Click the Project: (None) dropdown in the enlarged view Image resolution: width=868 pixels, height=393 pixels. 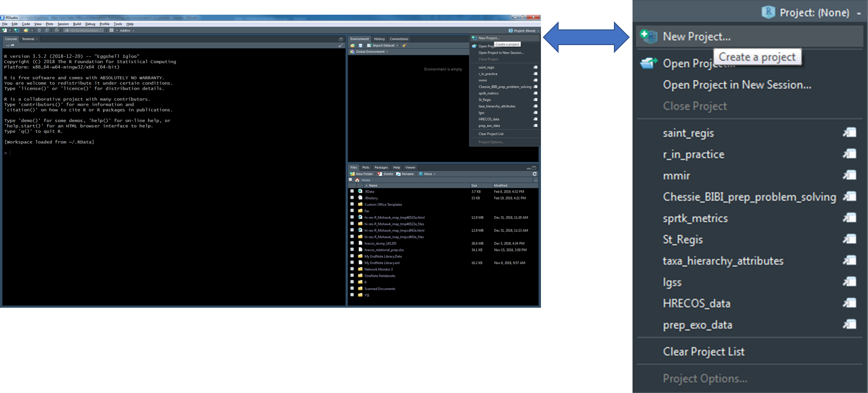[812, 12]
